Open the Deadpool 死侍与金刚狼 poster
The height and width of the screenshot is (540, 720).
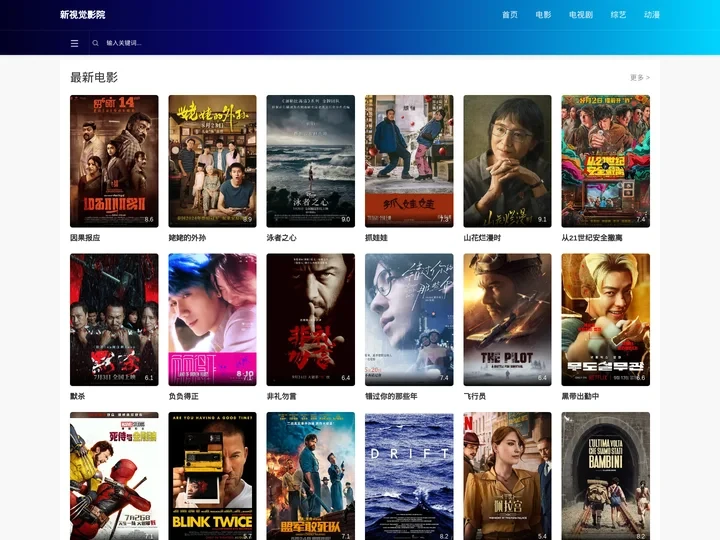114,476
